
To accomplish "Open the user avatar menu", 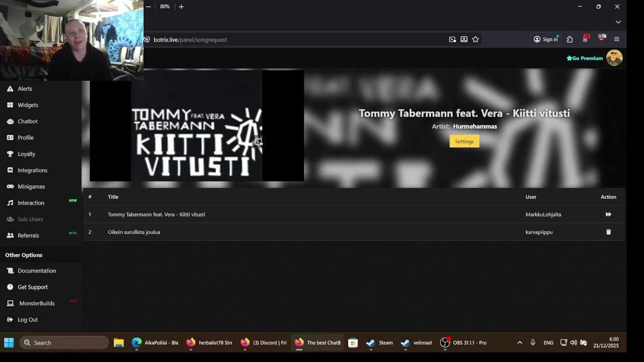I will click(x=614, y=58).
